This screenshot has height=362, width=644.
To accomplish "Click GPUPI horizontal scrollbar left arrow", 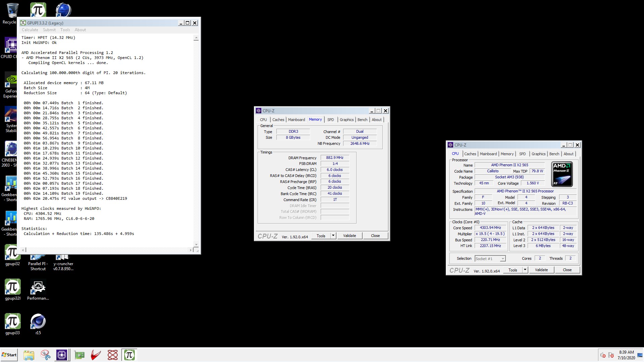I will coord(23,250).
